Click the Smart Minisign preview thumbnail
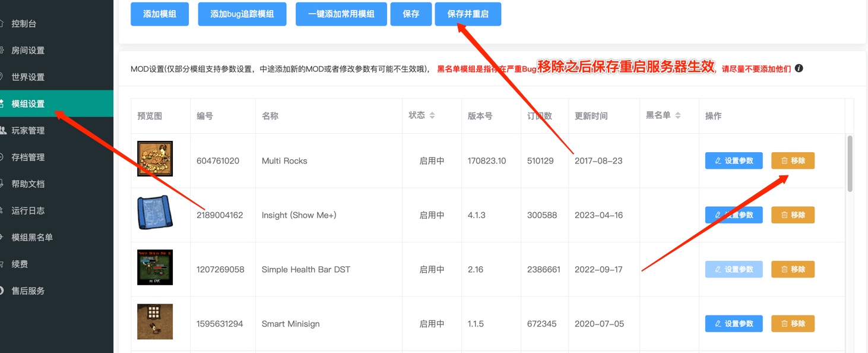Image resolution: width=868 pixels, height=353 pixels. (x=155, y=322)
